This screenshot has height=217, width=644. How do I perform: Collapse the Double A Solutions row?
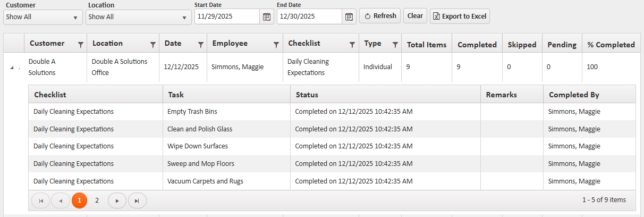12,68
